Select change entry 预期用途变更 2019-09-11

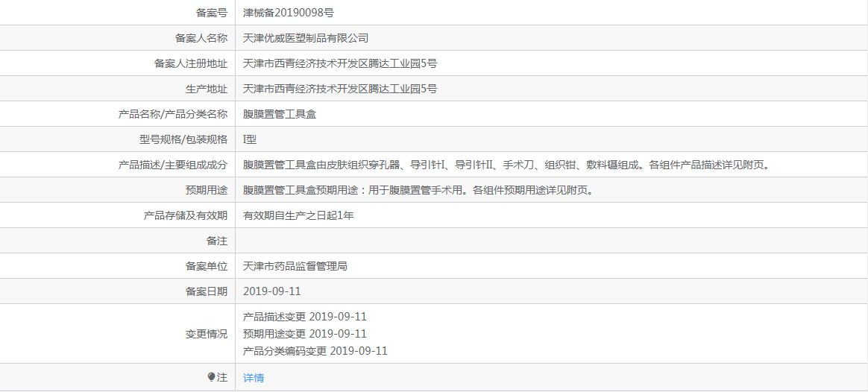click(305, 334)
